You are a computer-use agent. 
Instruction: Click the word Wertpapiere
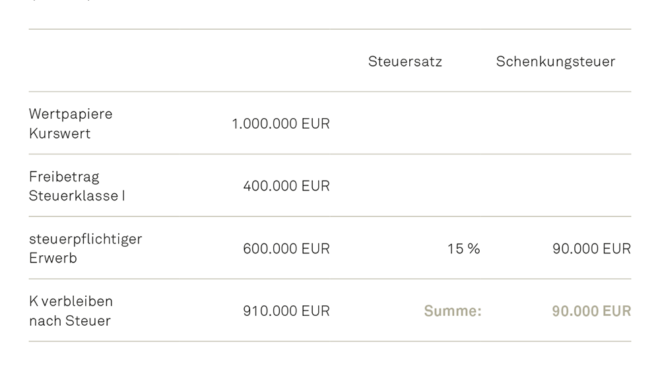click(x=71, y=114)
